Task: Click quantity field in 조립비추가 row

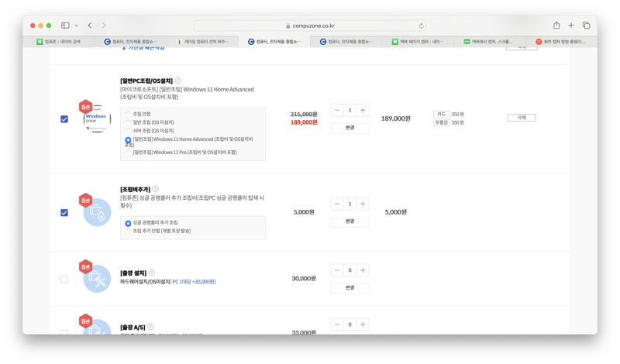Action: [x=350, y=204]
